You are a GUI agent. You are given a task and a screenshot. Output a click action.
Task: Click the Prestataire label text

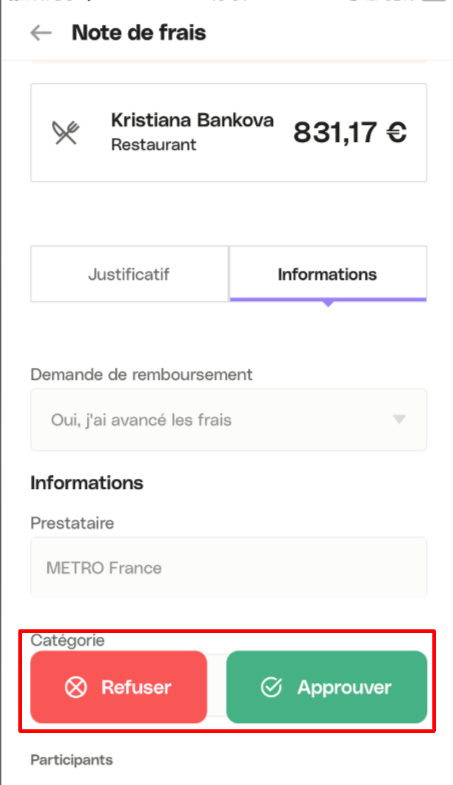pyautogui.click(x=73, y=523)
